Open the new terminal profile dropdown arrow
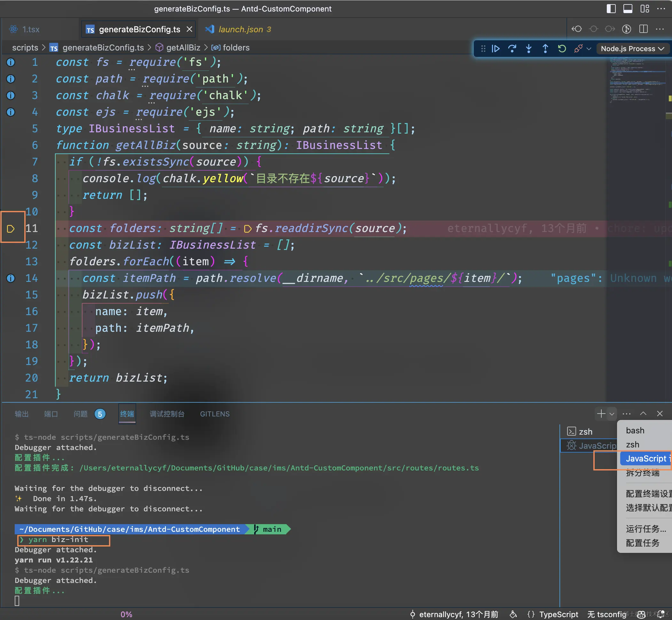Screen dimensions: 672x620 click(x=612, y=414)
